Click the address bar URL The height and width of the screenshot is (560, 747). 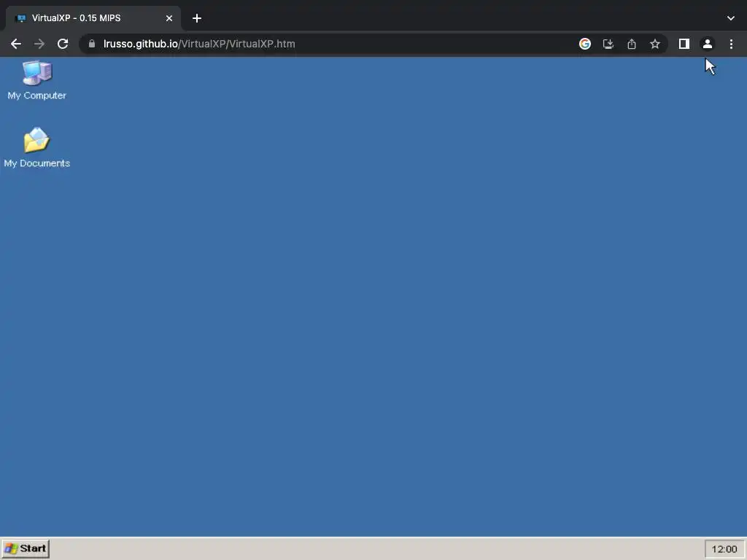pos(199,44)
